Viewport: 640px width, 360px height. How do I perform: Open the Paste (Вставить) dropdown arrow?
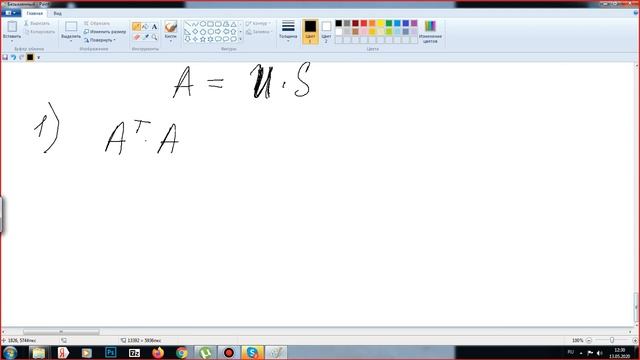click(x=12, y=41)
